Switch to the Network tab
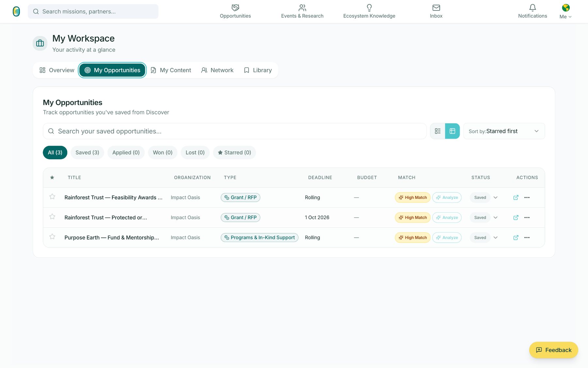The width and height of the screenshot is (588, 368). [x=217, y=70]
